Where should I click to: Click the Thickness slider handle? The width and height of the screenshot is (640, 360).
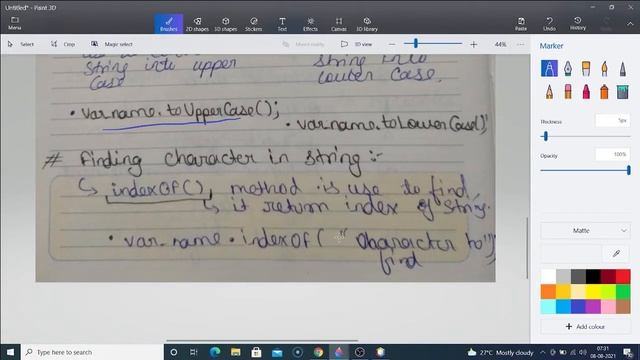click(x=546, y=136)
